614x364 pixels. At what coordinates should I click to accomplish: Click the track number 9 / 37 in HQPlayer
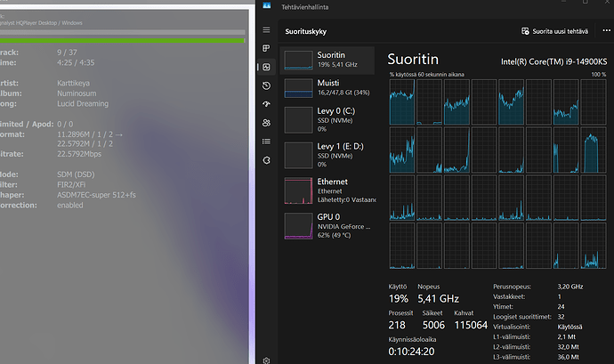(67, 53)
